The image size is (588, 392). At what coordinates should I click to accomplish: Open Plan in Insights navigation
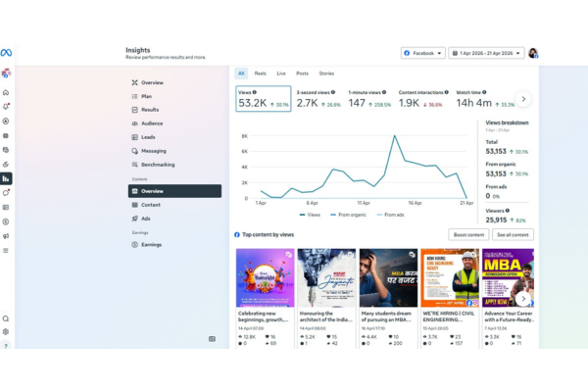(x=174, y=96)
